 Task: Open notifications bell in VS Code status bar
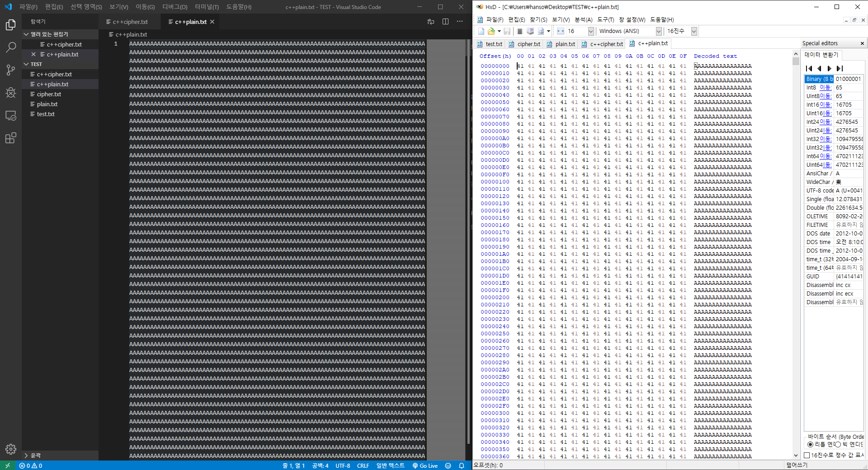tap(462, 465)
